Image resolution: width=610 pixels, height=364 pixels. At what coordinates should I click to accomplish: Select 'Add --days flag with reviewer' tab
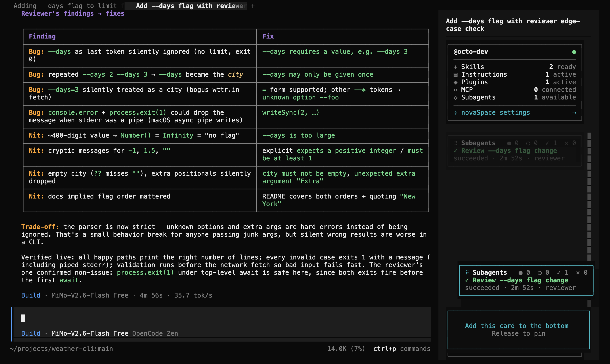click(x=186, y=6)
